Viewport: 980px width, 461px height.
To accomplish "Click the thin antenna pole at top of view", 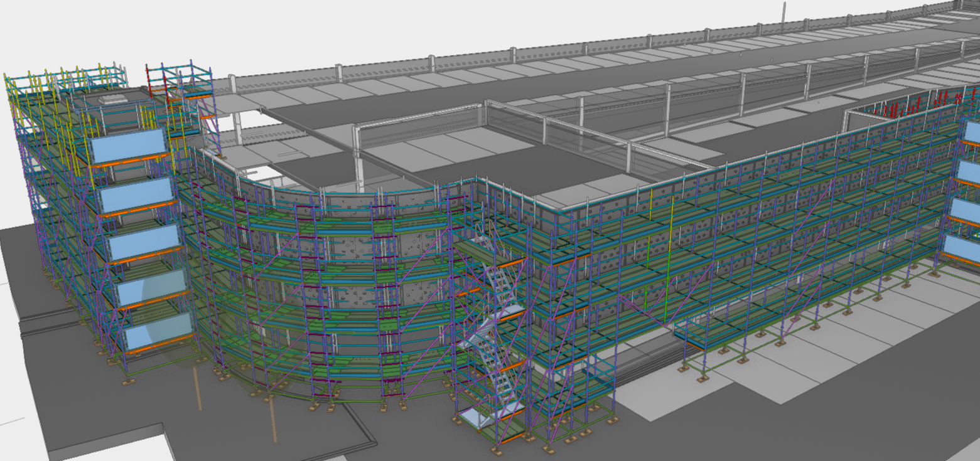I will coord(783,13).
